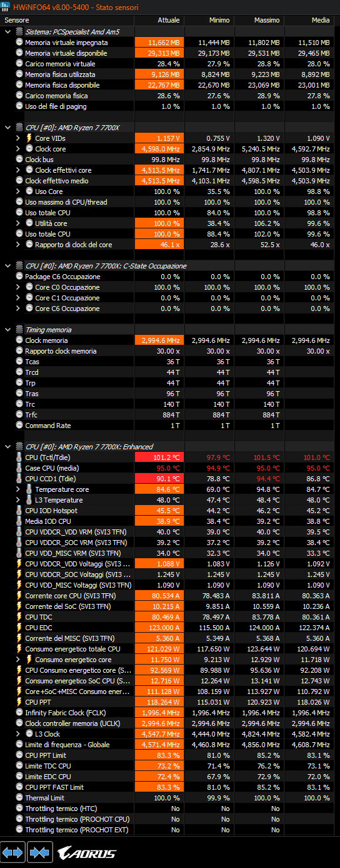Click the collapse arrows icon at bottom
The width and height of the screenshot is (340, 868).
(39, 852)
